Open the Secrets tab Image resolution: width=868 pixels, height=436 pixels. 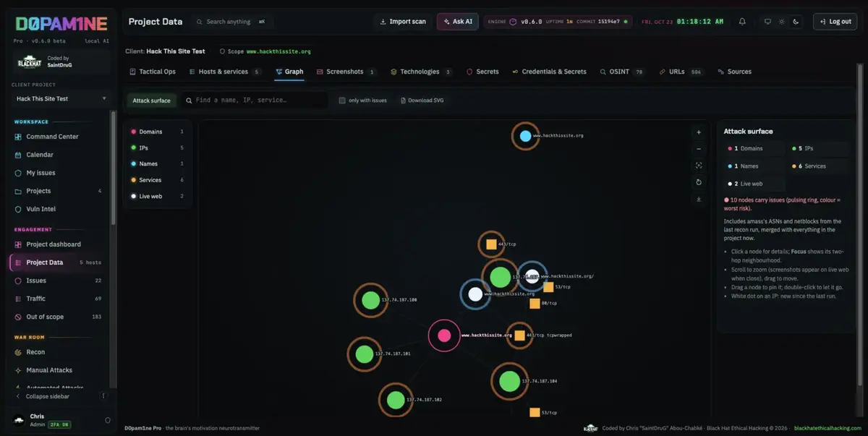click(482, 72)
